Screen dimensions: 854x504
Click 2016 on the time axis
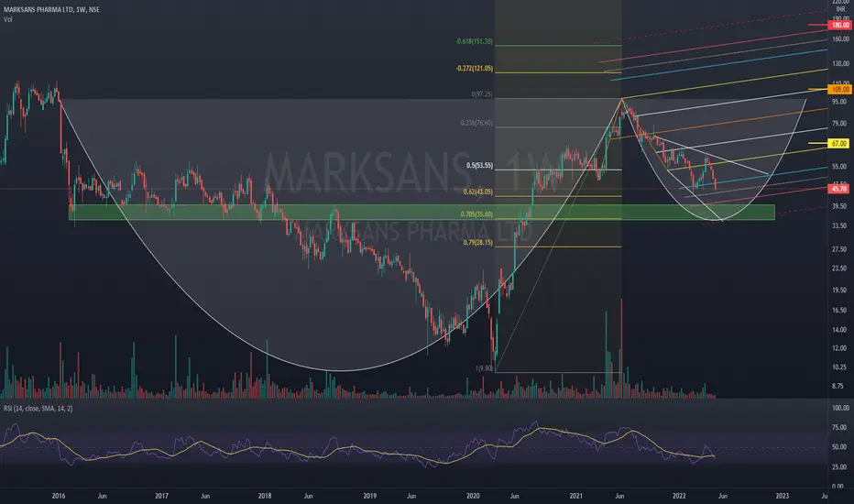tap(59, 496)
